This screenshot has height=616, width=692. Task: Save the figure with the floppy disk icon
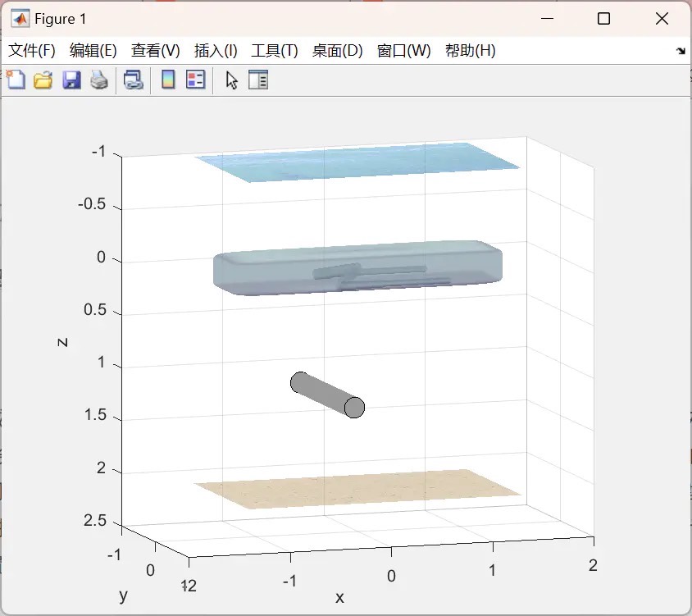click(71, 80)
